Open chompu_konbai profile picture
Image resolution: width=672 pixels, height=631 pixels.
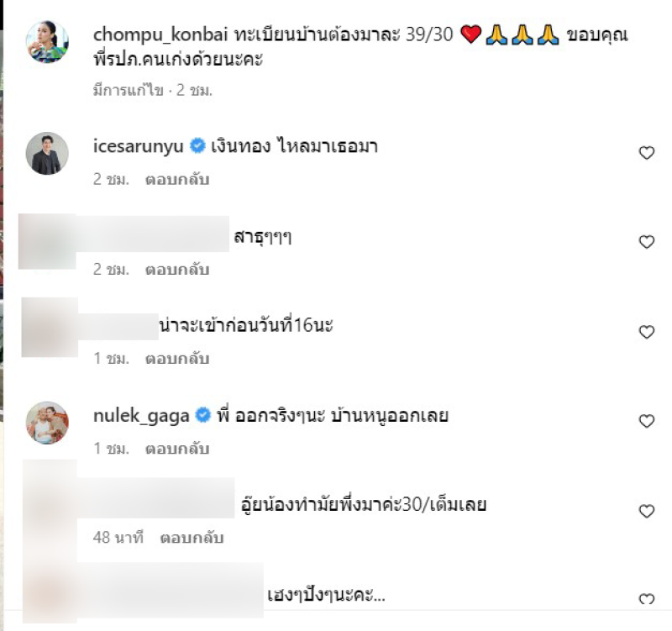[x=47, y=41]
